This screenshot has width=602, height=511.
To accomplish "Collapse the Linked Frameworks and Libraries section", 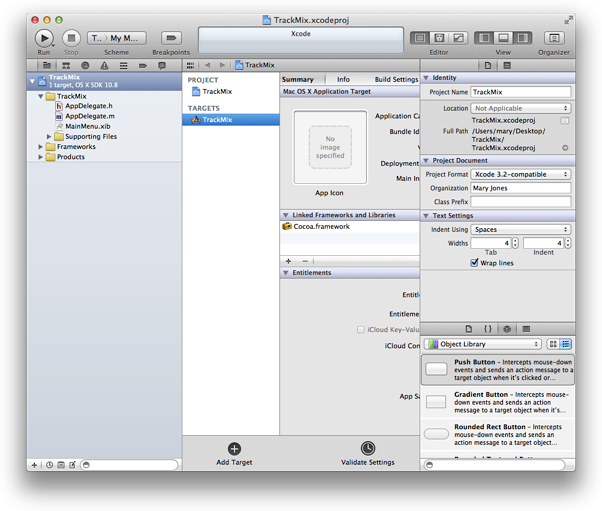I will 285,215.
